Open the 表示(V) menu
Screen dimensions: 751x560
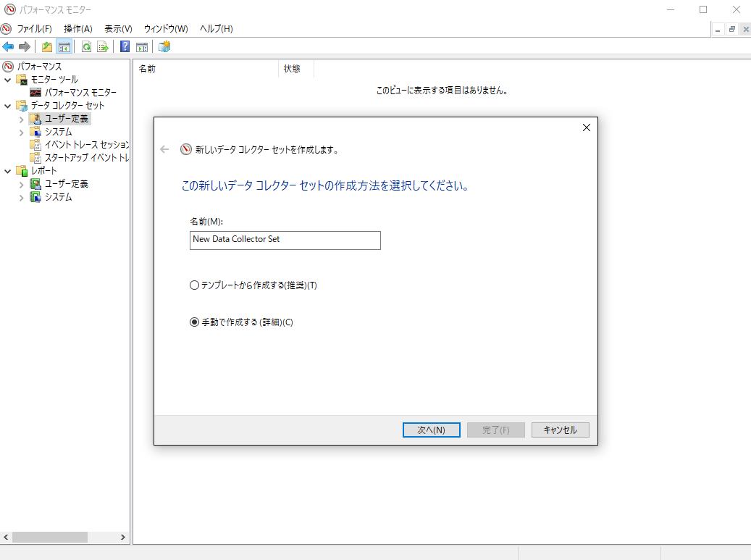pos(118,29)
